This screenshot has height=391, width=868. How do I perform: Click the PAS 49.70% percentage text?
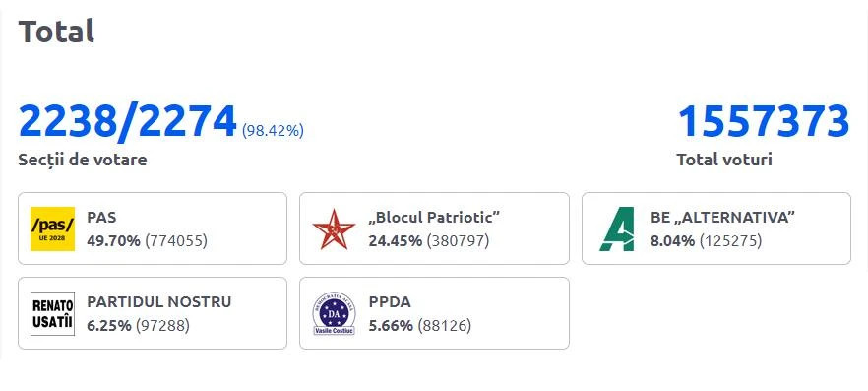tap(113, 241)
